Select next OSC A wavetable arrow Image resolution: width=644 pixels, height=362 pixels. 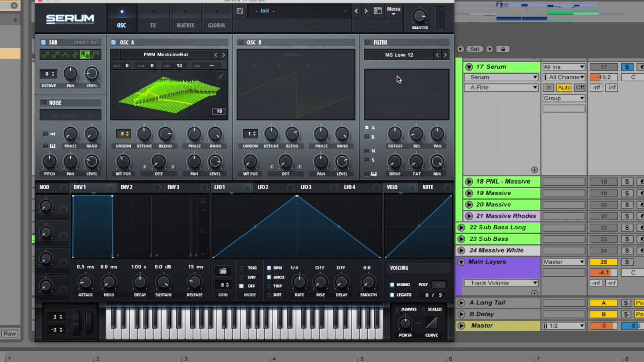tap(224, 55)
